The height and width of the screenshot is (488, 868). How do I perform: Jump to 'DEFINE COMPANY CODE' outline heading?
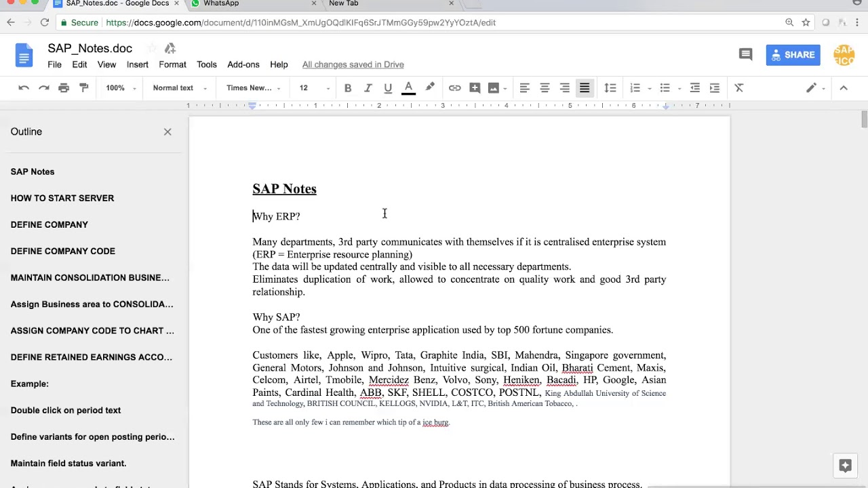63,251
